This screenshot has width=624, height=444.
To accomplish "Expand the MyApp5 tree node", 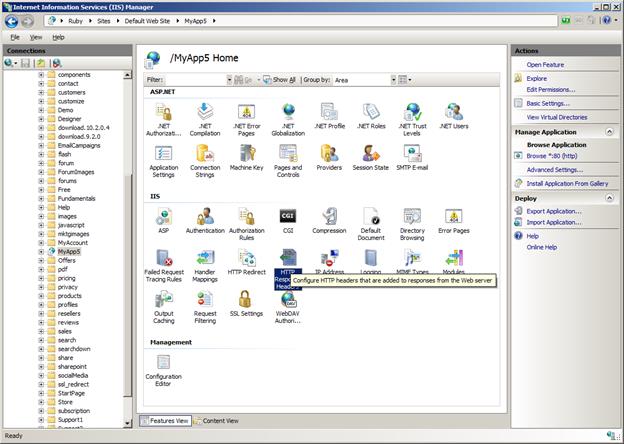I will (x=41, y=251).
